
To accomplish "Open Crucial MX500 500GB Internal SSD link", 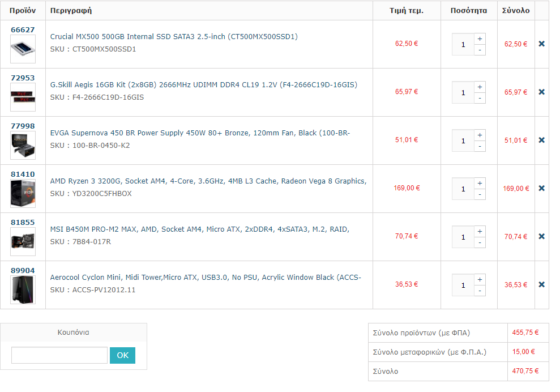I will (174, 36).
